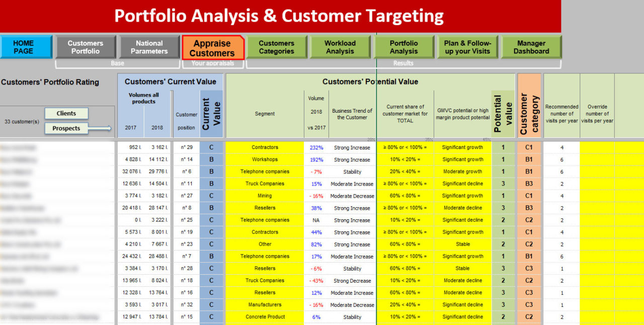This screenshot has height=325, width=644.
Task: Select the 2018 volumes column header
Action: click(x=157, y=127)
